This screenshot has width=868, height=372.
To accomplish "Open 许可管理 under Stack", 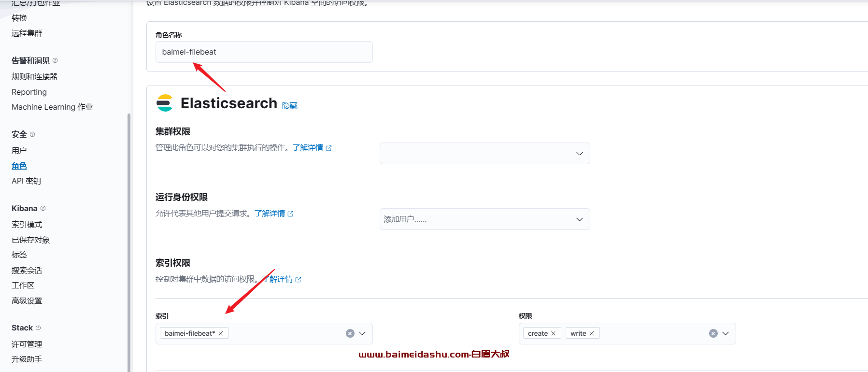I will (x=27, y=344).
